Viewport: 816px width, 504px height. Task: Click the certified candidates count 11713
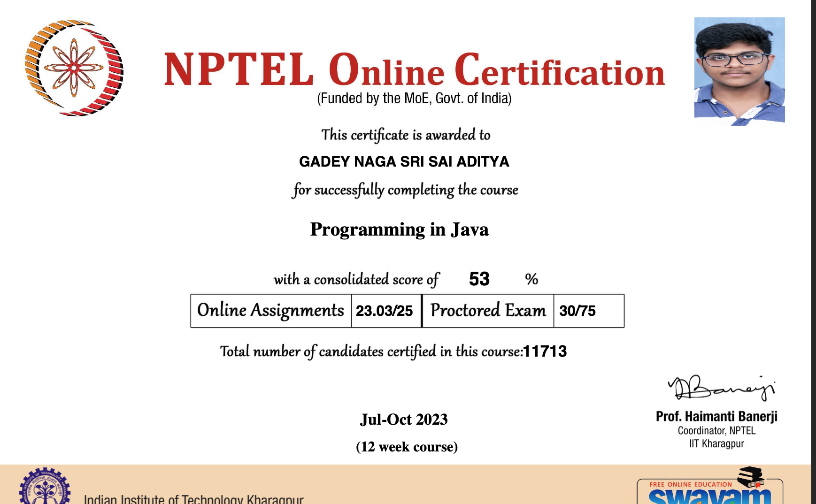point(545,351)
